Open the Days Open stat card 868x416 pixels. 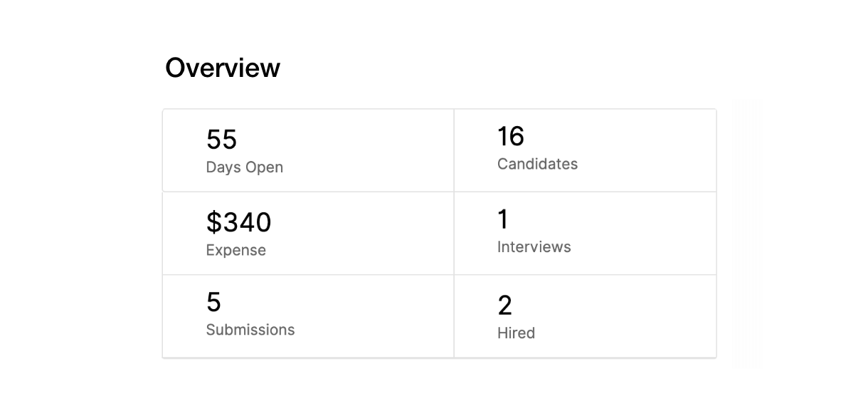[x=308, y=150]
